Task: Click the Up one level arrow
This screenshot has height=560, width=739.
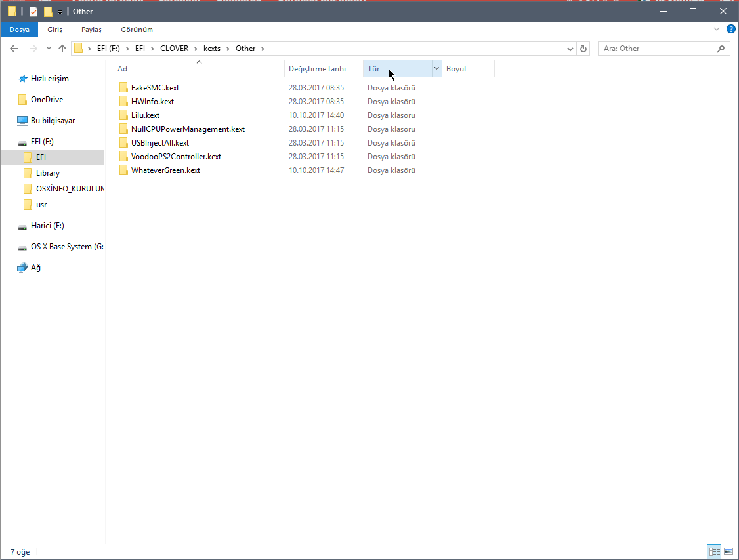Action: pyautogui.click(x=62, y=49)
